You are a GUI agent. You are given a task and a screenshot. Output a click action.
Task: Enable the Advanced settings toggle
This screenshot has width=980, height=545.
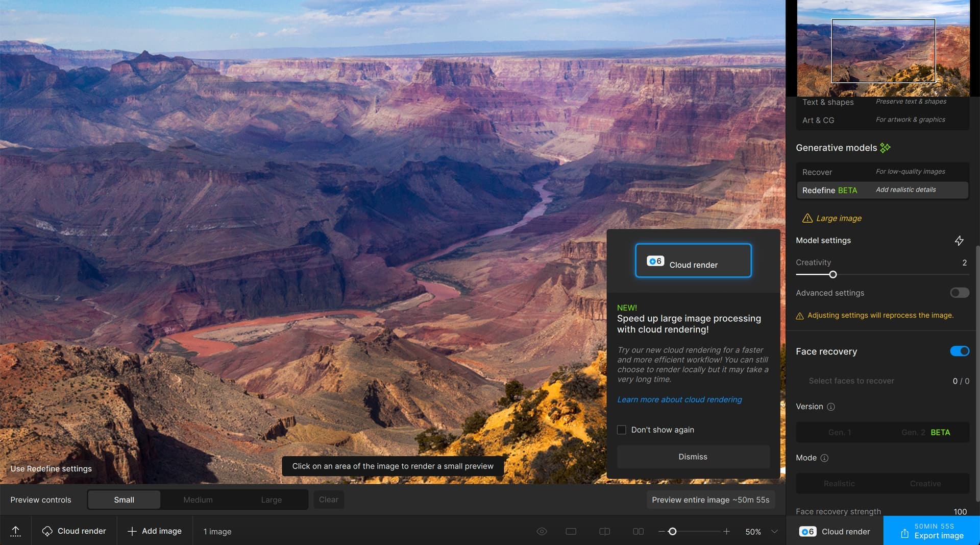[959, 293]
